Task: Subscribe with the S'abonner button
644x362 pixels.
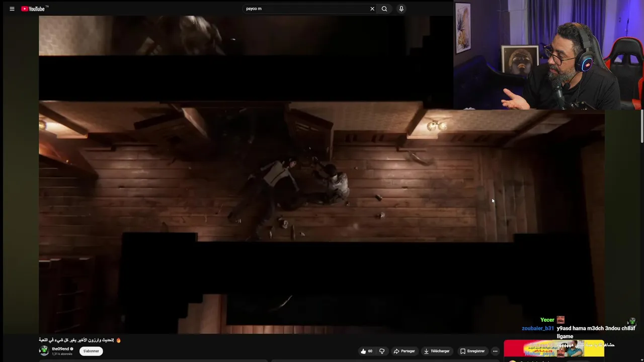Action: pyautogui.click(x=91, y=351)
